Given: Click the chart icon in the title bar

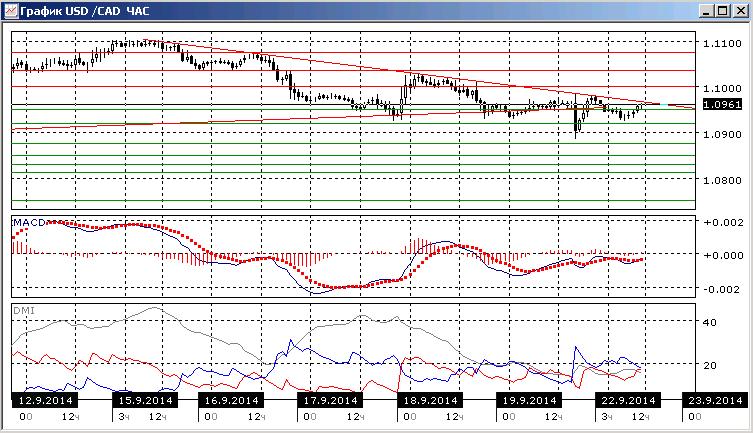Looking at the screenshot, I should tap(11, 11).
